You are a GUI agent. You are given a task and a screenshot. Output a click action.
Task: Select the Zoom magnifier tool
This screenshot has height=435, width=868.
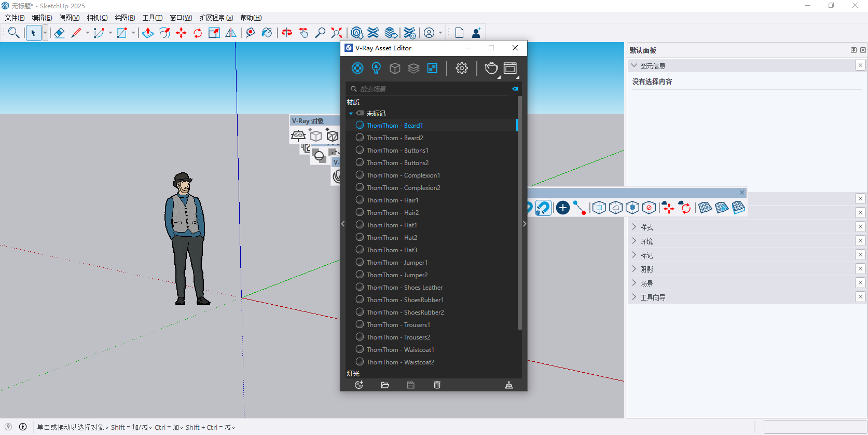[x=320, y=33]
